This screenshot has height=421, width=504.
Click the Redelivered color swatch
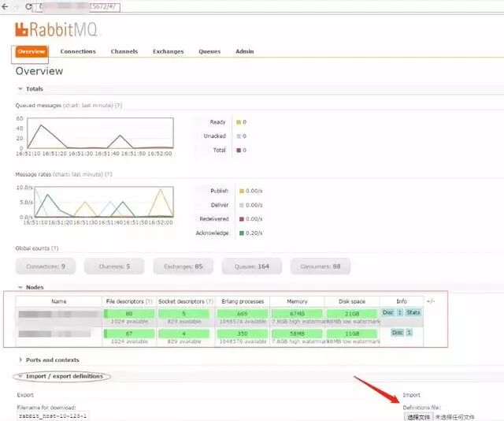(x=242, y=219)
